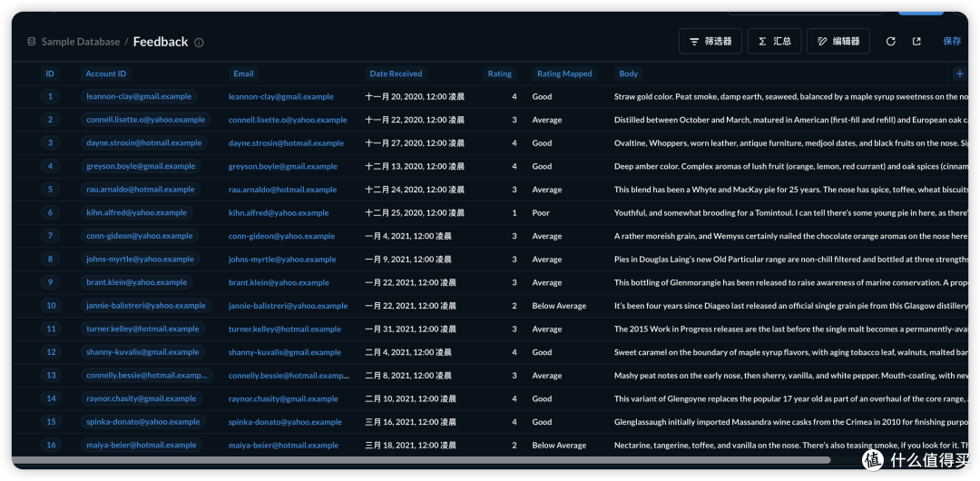980x481 pixels.
Task: Open the Date Received column header
Action: click(x=396, y=74)
